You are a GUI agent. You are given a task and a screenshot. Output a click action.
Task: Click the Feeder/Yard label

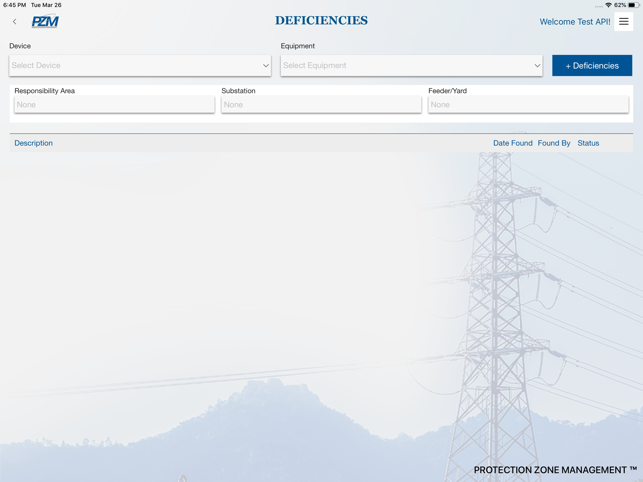[447, 91]
